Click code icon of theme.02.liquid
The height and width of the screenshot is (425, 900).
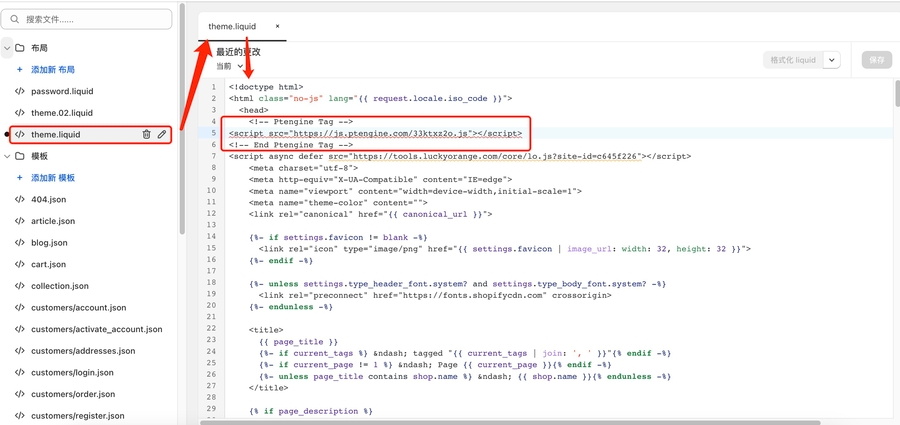(x=20, y=113)
